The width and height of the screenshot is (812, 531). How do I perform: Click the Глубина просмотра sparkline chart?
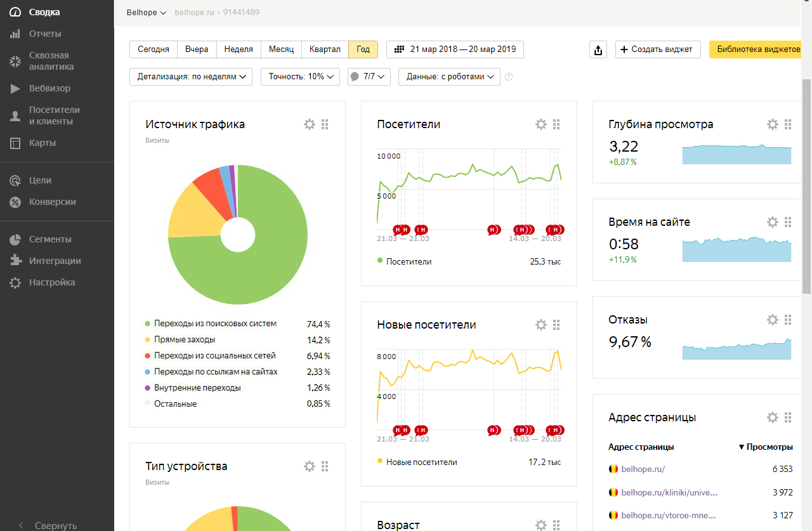click(x=737, y=154)
